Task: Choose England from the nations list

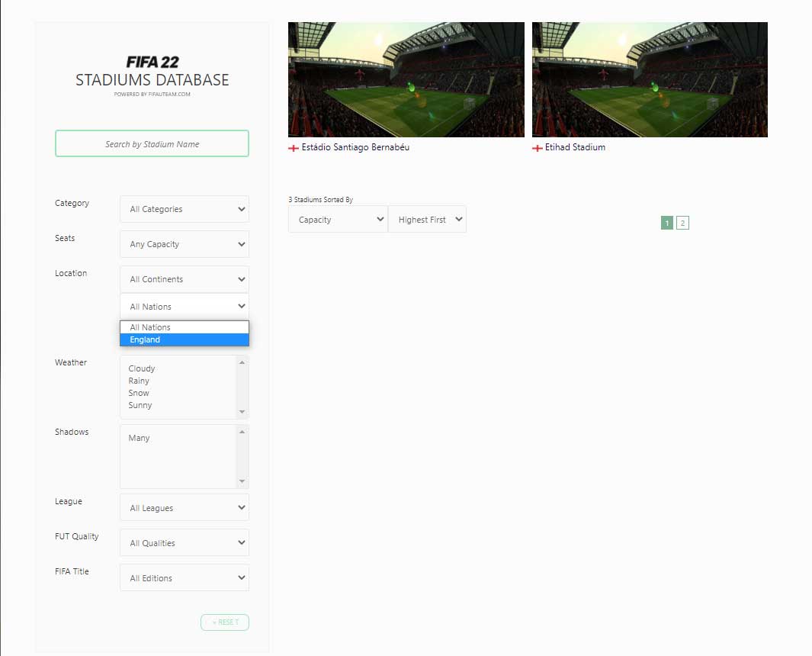Action: [185, 339]
